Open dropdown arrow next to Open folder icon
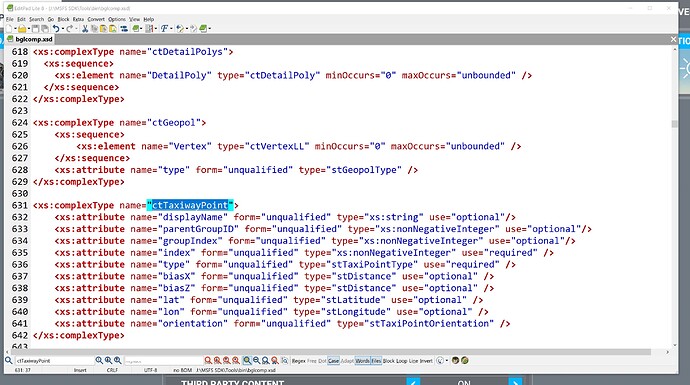Image resolution: width=690 pixels, height=385 pixels. 29,29
